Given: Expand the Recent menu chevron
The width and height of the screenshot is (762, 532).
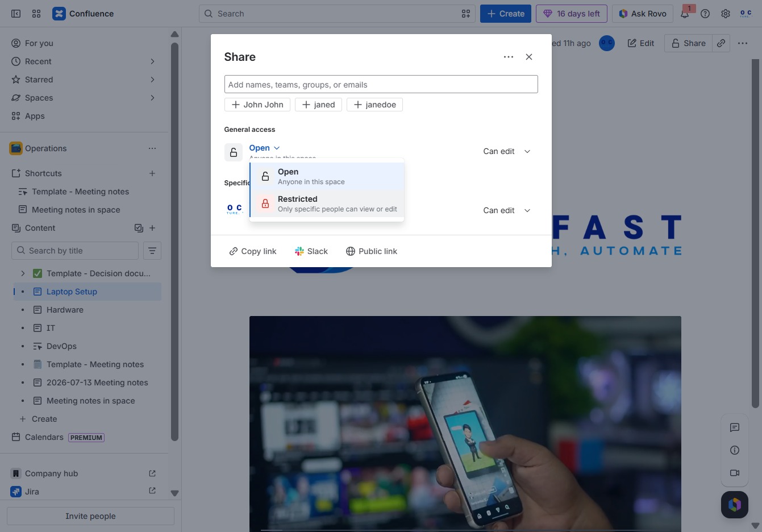Looking at the screenshot, I should pyautogui.click(x=152, y=61).
